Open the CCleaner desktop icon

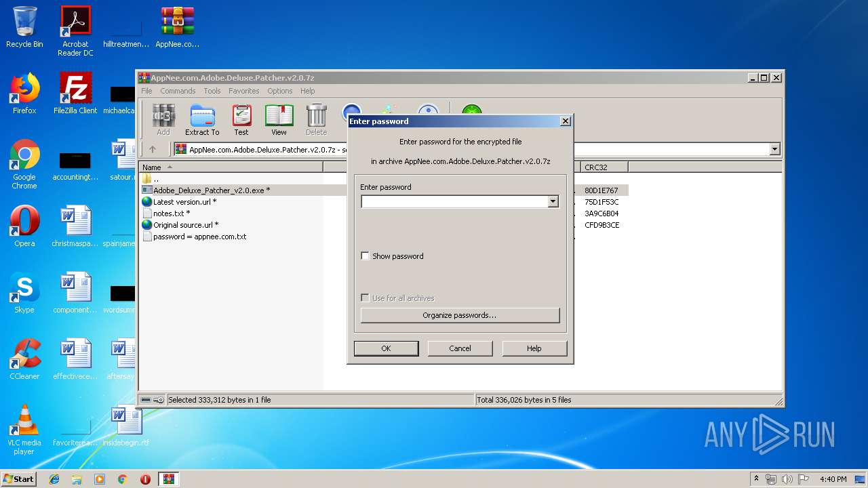pyautogui.click(x=24, y=359)
